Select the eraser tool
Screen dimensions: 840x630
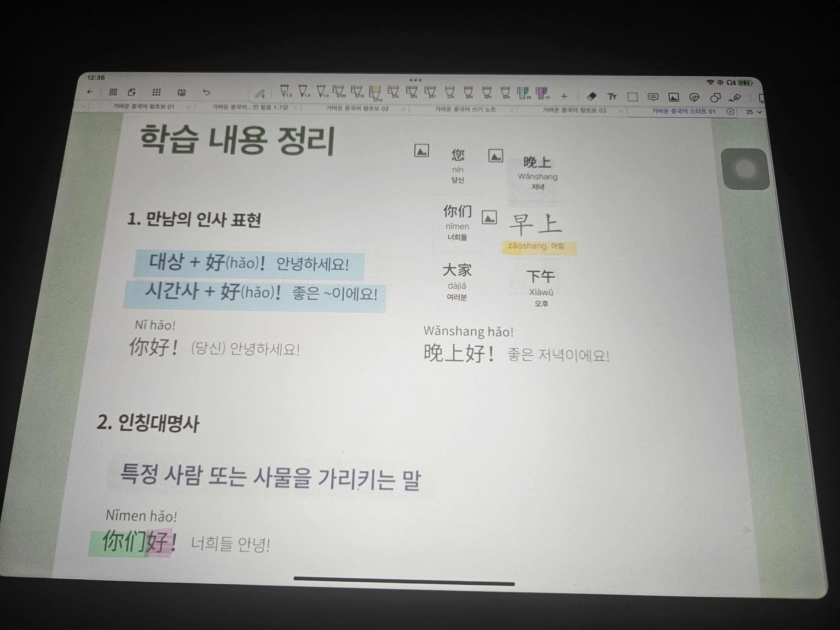(x=591, y=96)
